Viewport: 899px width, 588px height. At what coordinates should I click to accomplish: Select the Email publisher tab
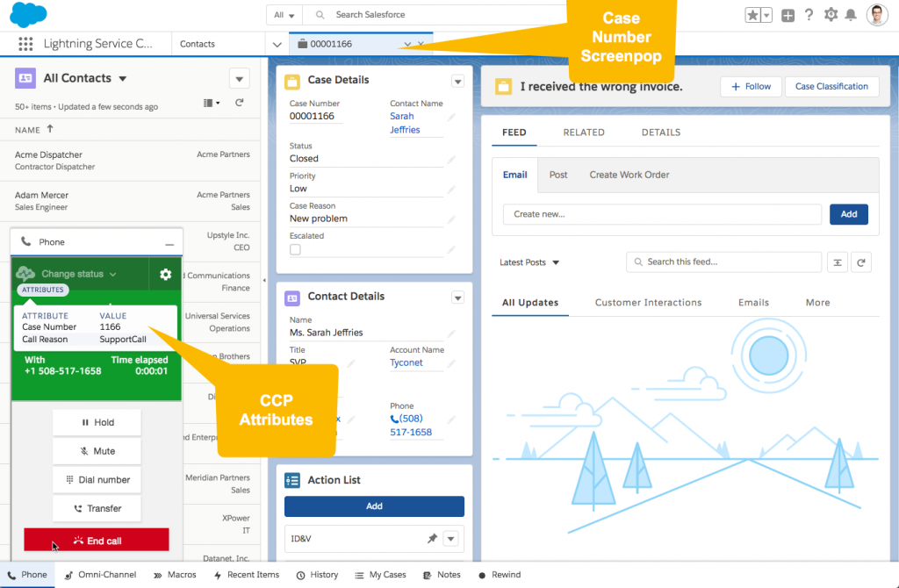514,175
